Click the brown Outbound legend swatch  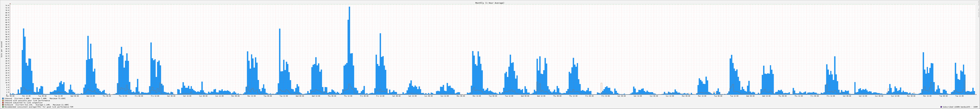(3, 105)
